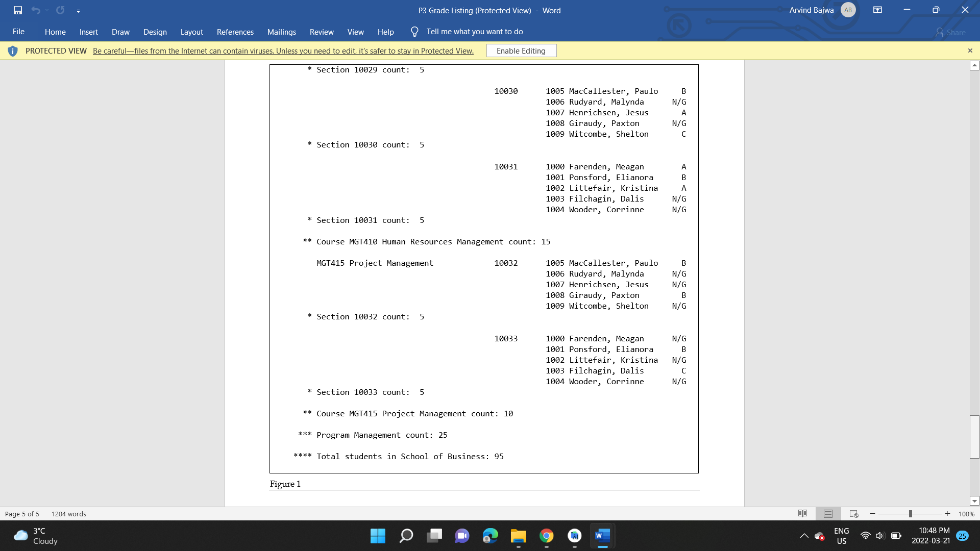This screenshot has width=980, height=551.
Task: Open the Arvind Bajwa account avatar
Action: [x=848, y=10]
